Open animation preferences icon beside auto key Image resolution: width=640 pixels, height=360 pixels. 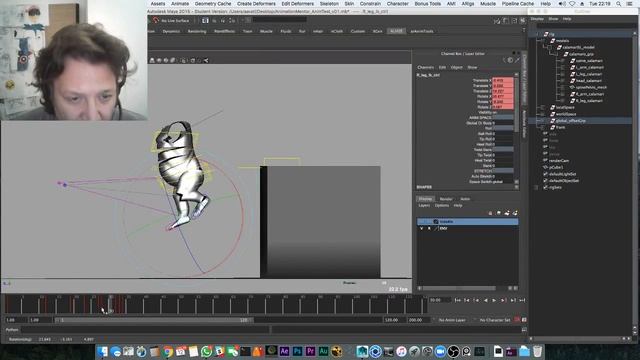(524, 320)
